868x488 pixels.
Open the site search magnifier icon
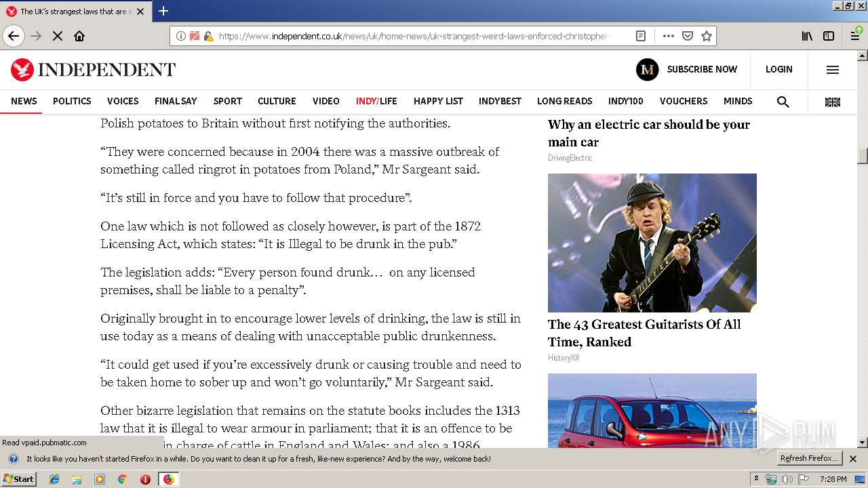783,102
